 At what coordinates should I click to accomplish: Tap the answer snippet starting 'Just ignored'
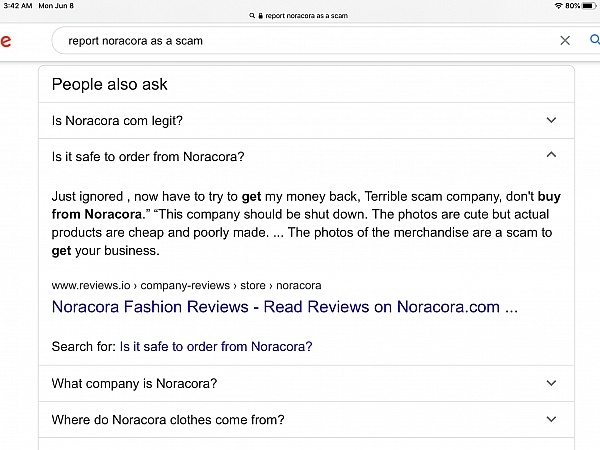(306, 223)
